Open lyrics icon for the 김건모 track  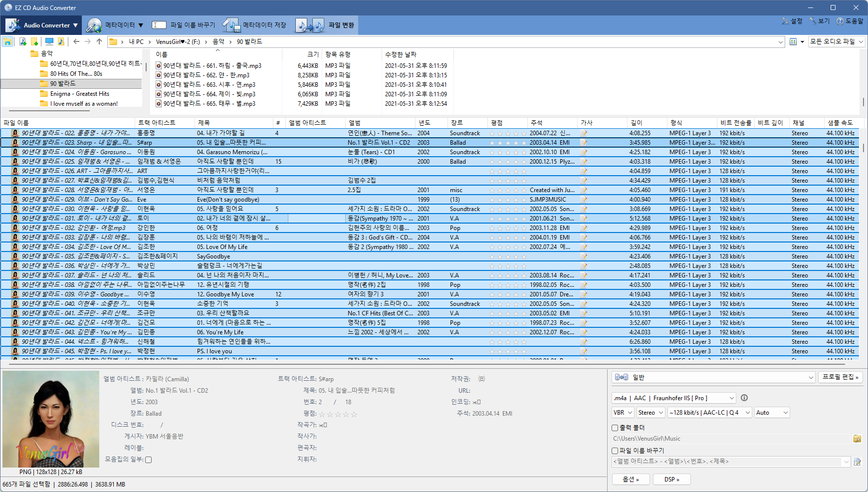pos(584,323)
